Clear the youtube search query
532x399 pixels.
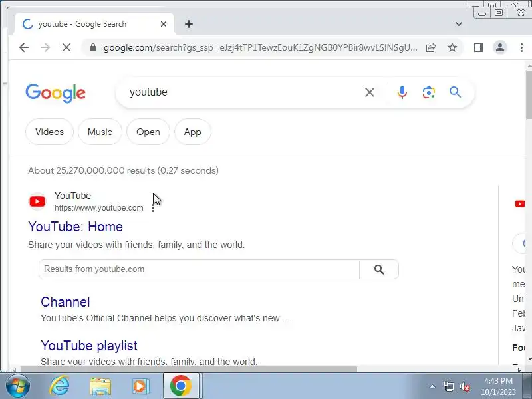(370, 92)
